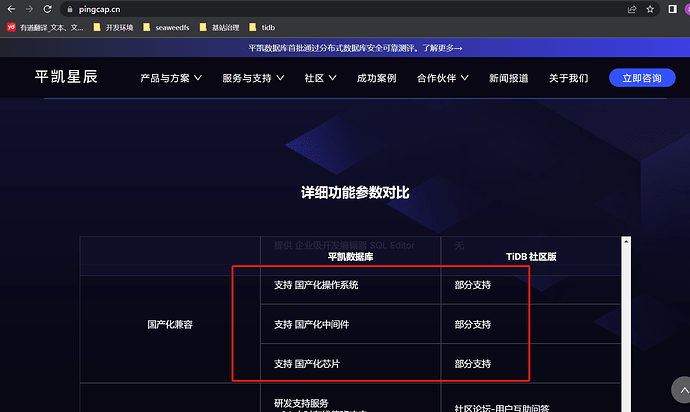Expand the 社区 menu
The width and height of the screenshot is (690, 412).
[x=320, y=78]
